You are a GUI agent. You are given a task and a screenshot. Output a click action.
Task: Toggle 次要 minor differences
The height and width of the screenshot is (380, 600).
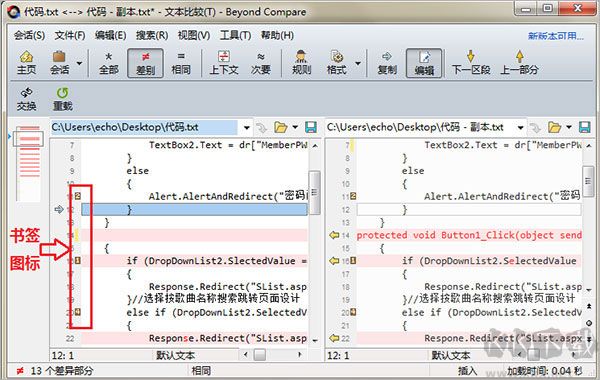(261, 63)
